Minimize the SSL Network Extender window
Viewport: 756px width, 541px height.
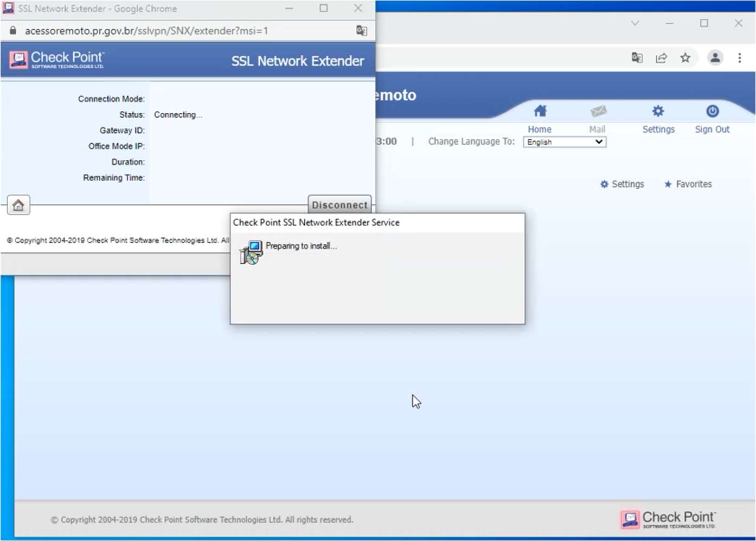pyautogui.click(x=289, y=8)
